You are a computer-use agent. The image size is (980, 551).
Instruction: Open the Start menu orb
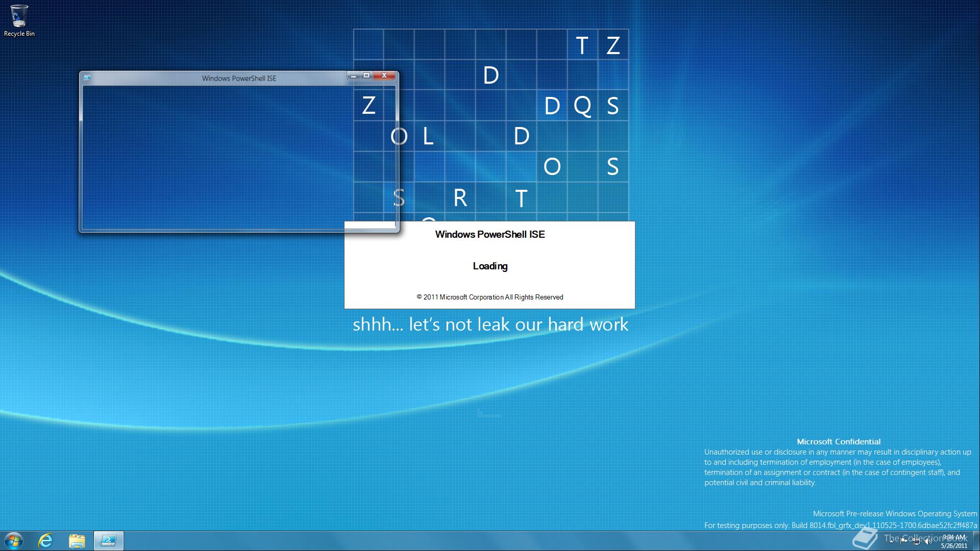pos(14,541)
